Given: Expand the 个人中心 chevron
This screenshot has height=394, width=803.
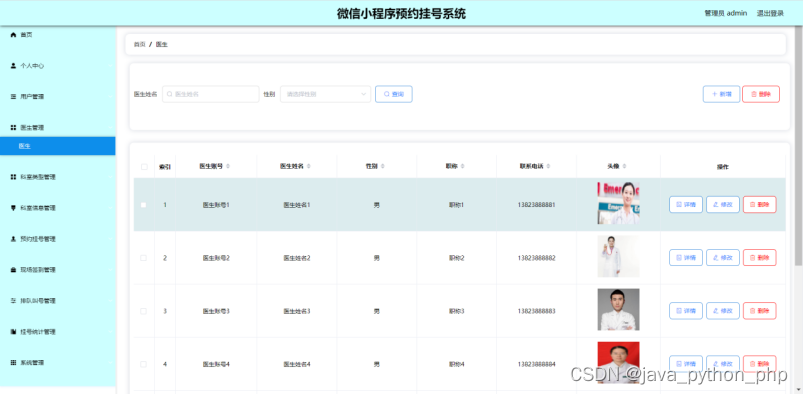Looking at the screenshot, I should pos(110,66).
